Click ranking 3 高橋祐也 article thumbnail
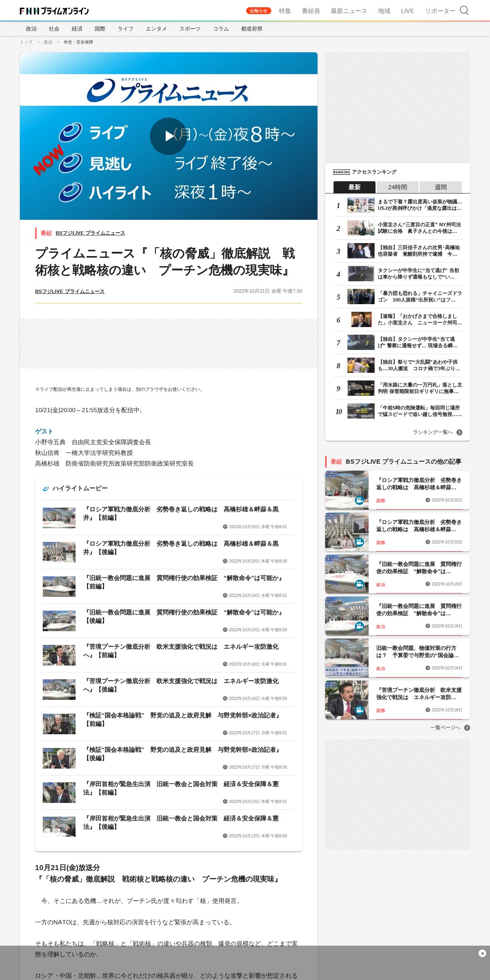Viewport: 490px width, 980px height. click(361, 251)
